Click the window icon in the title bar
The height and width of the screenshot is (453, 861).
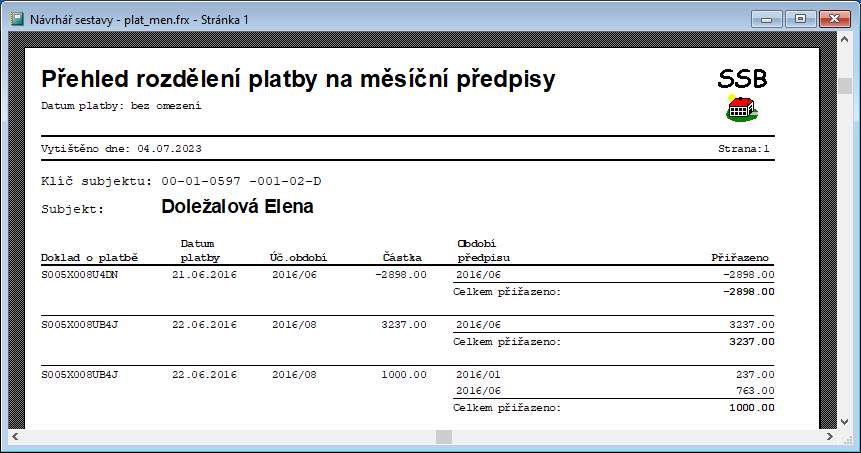click(17, 19)
